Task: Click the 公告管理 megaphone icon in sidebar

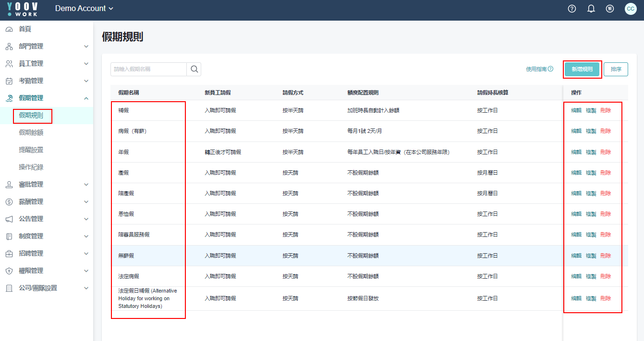Action: (x=9, y=219)
